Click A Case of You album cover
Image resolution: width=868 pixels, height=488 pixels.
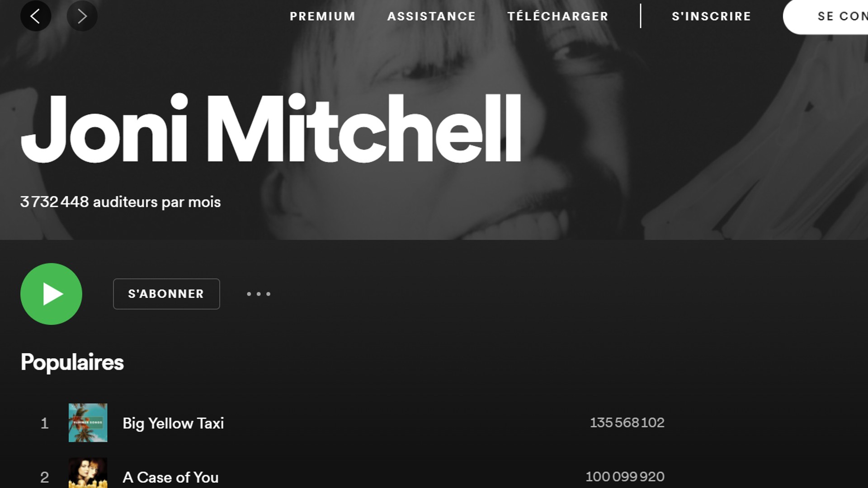click(x=88, y=473)
